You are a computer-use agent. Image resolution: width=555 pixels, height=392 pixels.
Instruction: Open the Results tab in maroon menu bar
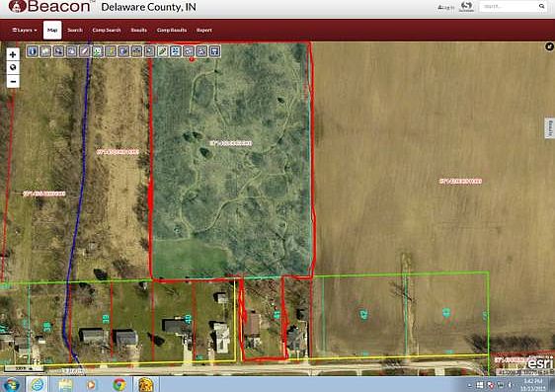[x=138, y=30]
